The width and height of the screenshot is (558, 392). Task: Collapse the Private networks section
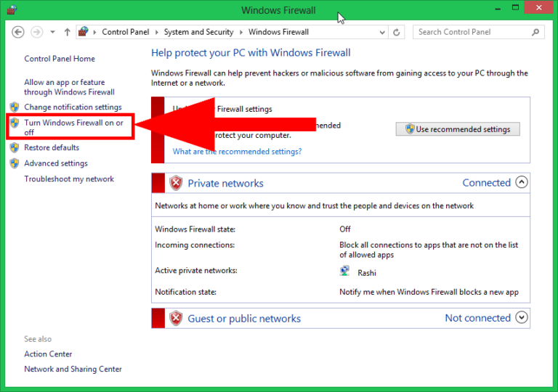tap(521, 183)
